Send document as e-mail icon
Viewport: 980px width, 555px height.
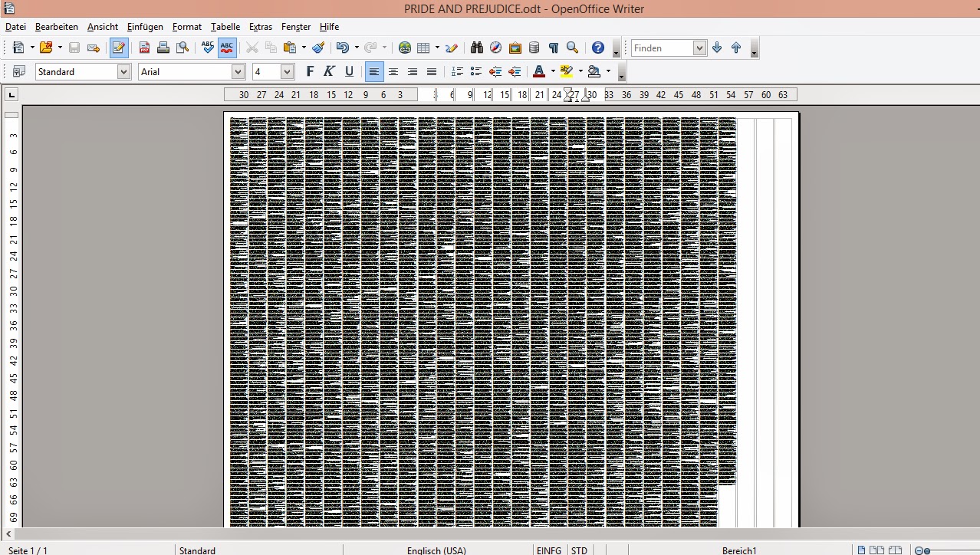click(x=94, y=48)
